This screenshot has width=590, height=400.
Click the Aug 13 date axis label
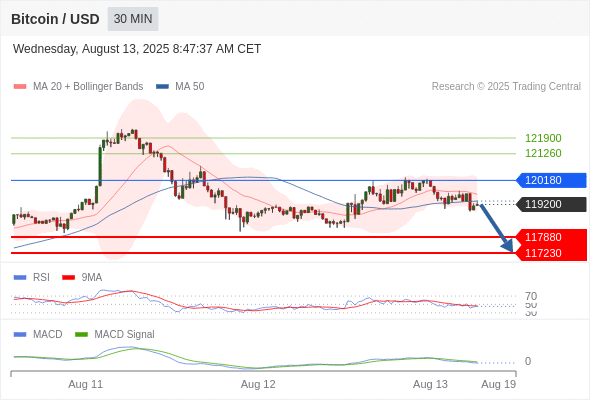tap(430, 384)
